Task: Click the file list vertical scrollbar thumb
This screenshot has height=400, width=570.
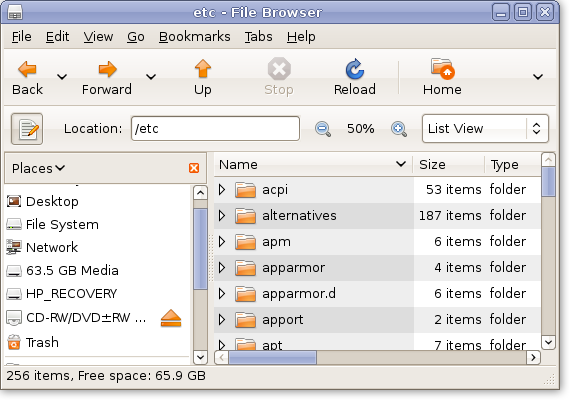Action: pos(548,182)
